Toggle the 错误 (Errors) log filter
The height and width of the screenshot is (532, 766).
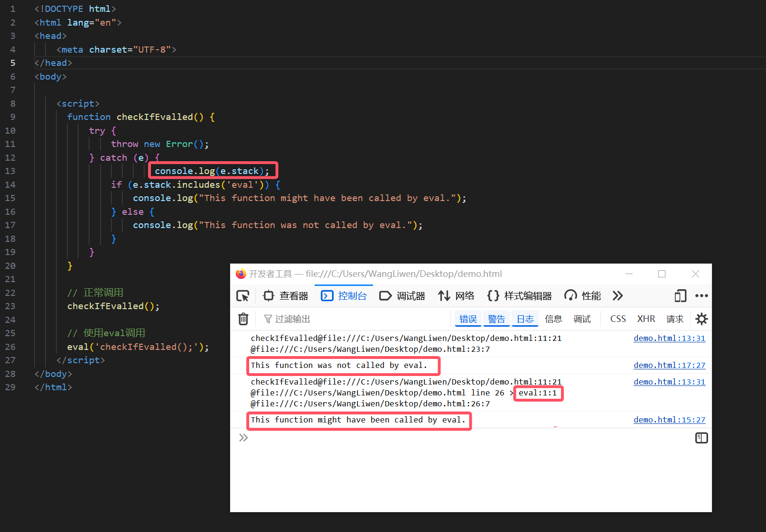(468, 319)
